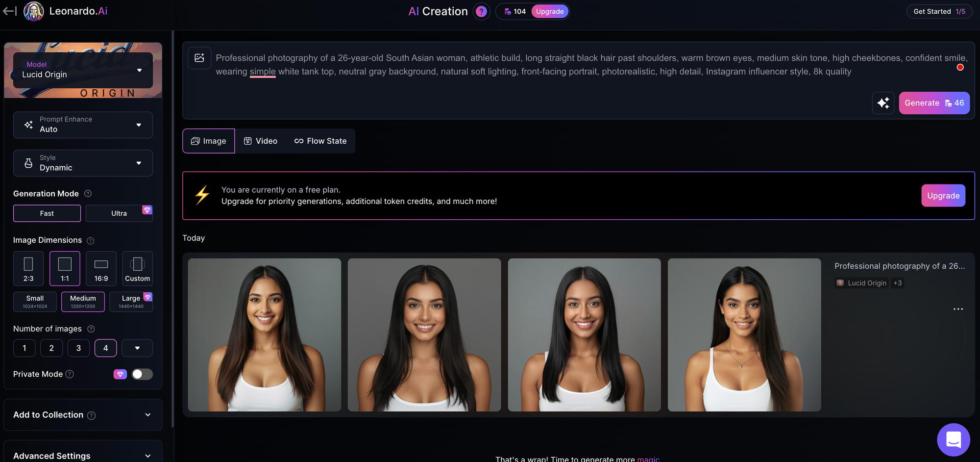
Task: Open the first generated portrait thumbnail
Action: (265, 334)
